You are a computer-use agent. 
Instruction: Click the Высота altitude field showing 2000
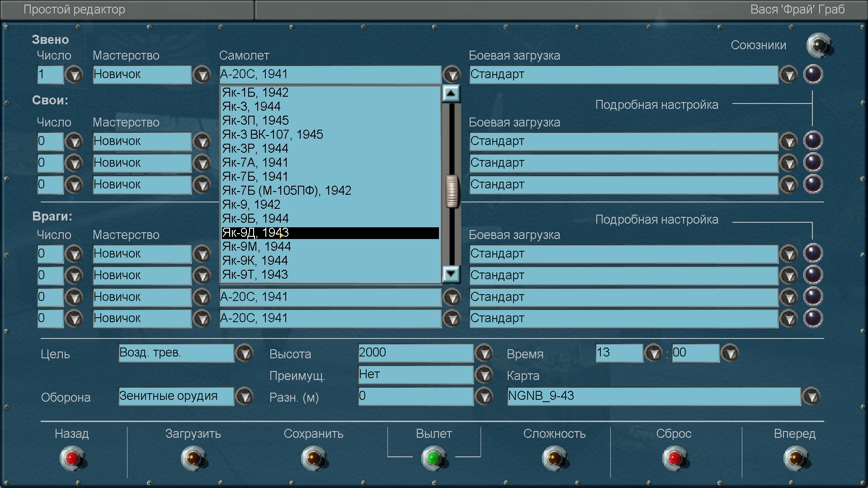(x=415, y=353)
